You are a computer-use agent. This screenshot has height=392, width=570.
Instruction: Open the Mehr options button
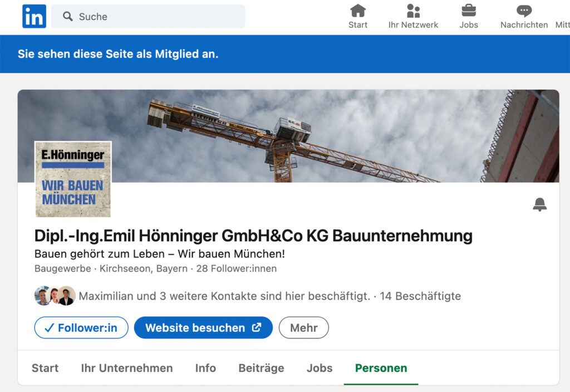[304, 327]
